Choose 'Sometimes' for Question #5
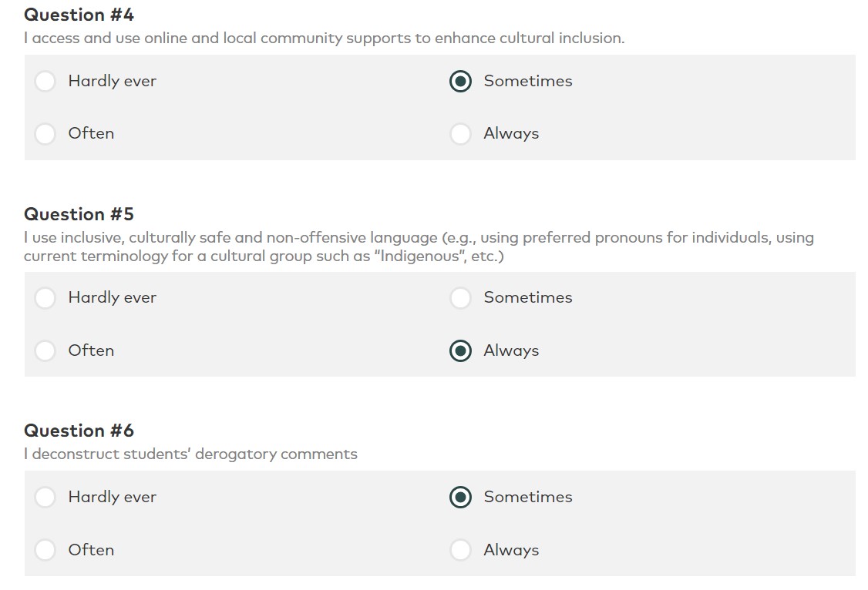 (x=460, y=298)
